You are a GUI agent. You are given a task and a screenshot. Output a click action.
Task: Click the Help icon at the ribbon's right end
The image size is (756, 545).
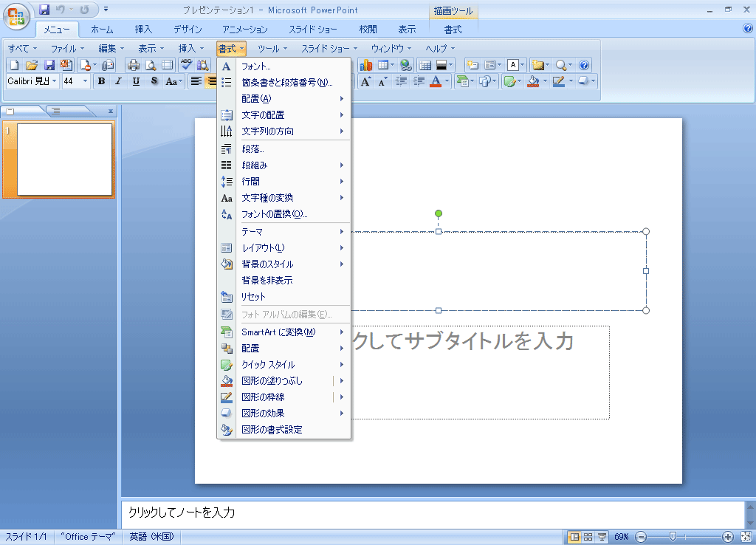point(748,29)
